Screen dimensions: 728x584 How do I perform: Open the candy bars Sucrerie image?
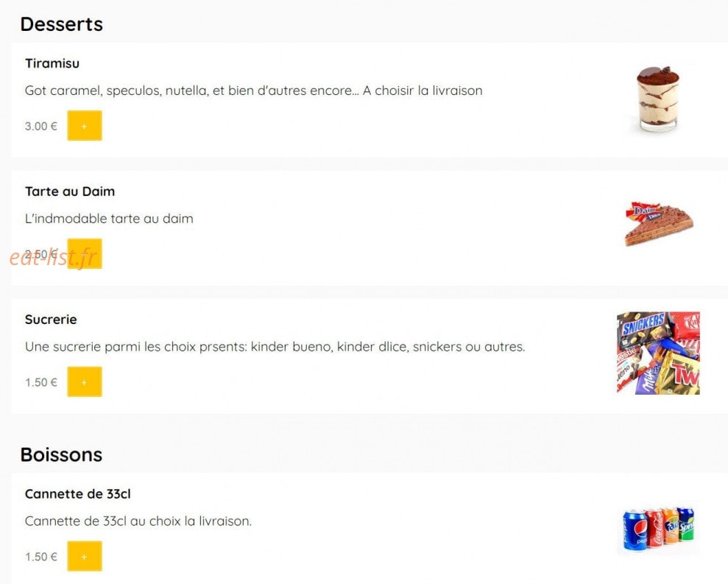(658, 353)
